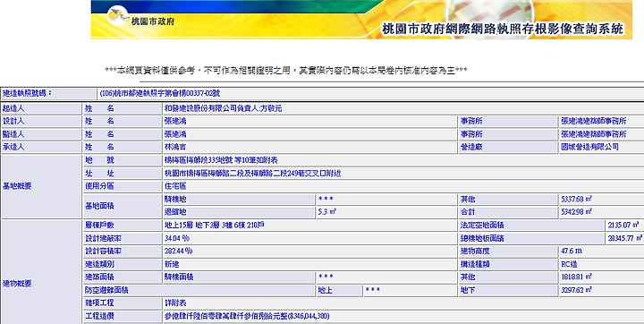Click 張建鴻 in the 設計人 row

point(175,122)
